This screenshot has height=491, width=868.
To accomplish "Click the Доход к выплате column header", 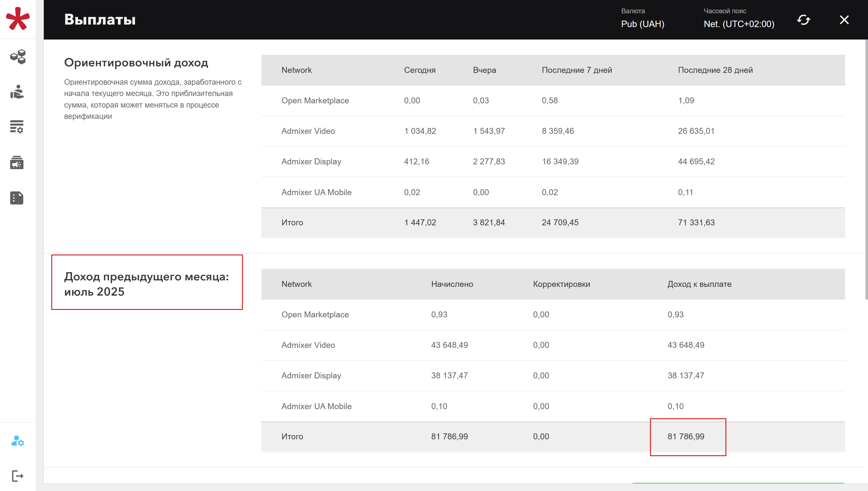I will pos(699,284).
